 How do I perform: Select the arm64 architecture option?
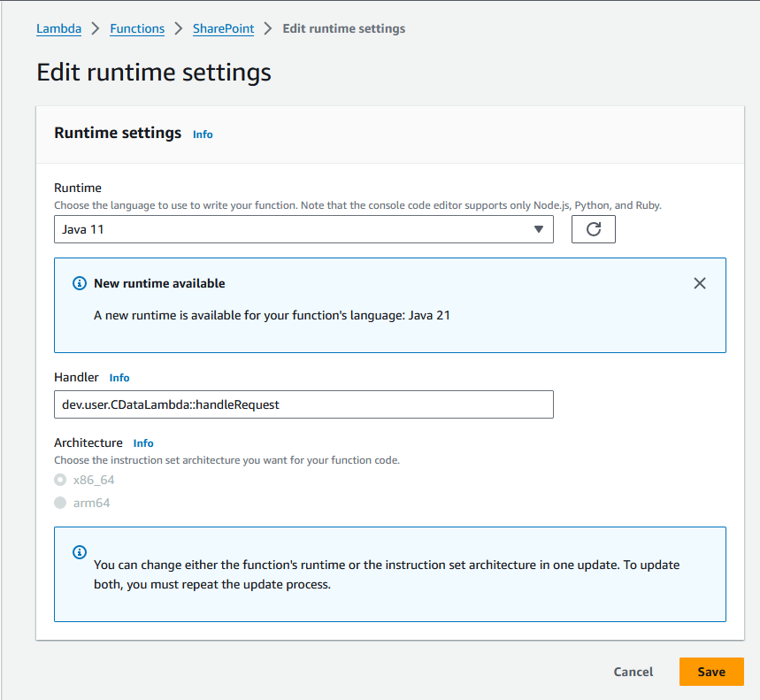[60, 503]
